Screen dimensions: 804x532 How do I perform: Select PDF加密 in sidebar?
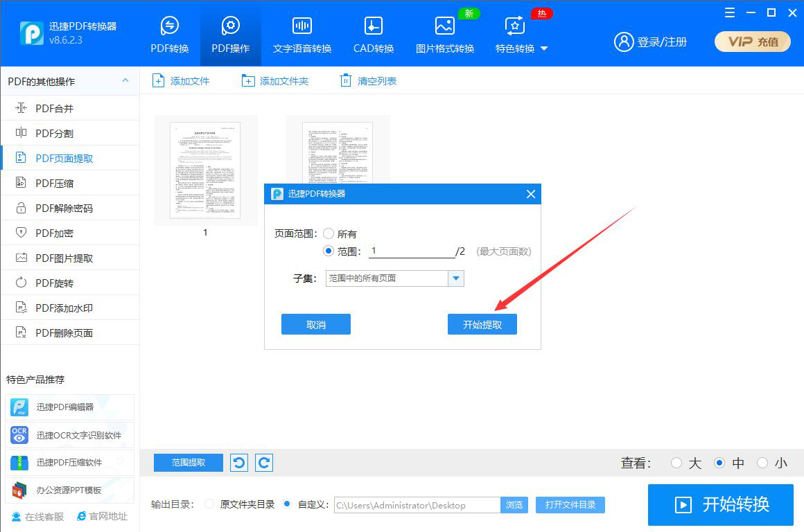point(70,233)
